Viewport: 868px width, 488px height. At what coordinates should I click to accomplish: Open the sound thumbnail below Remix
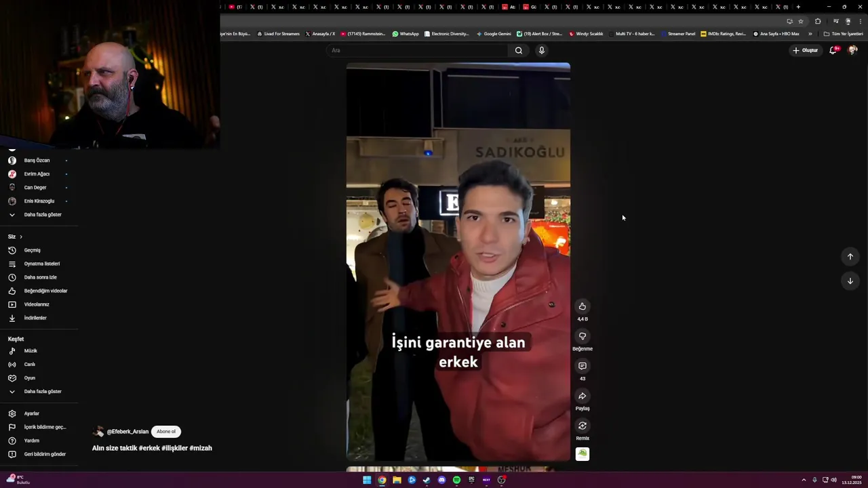pyautogui.click(x=582, y=454)
